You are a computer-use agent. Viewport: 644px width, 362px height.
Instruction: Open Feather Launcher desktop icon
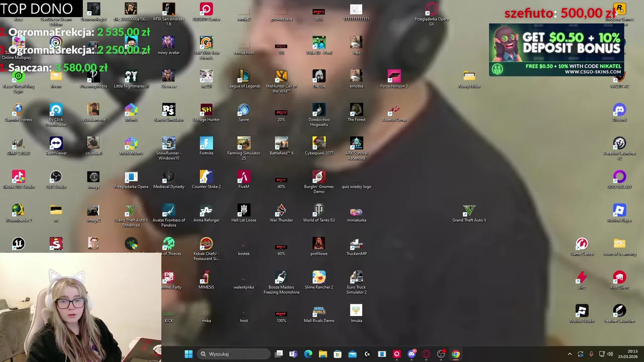coord(619,314)
